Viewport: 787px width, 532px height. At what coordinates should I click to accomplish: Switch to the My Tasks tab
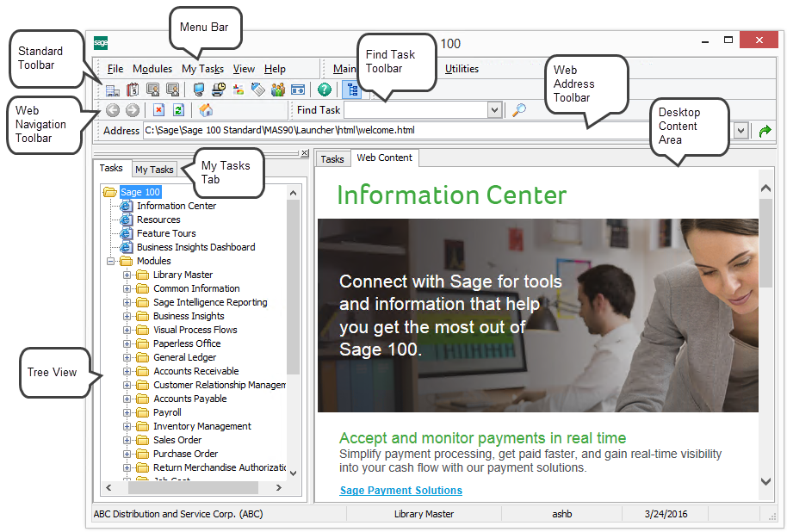point(155,170)
